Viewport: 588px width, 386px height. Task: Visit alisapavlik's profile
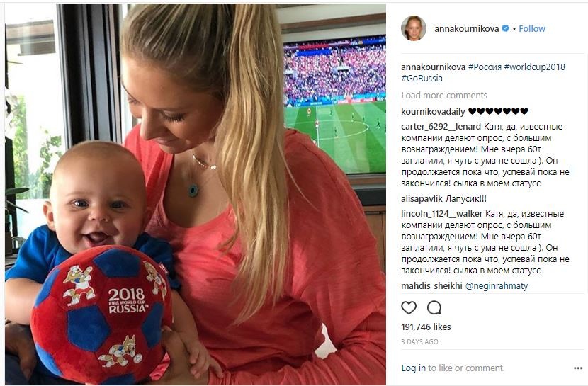pos(422,198)
